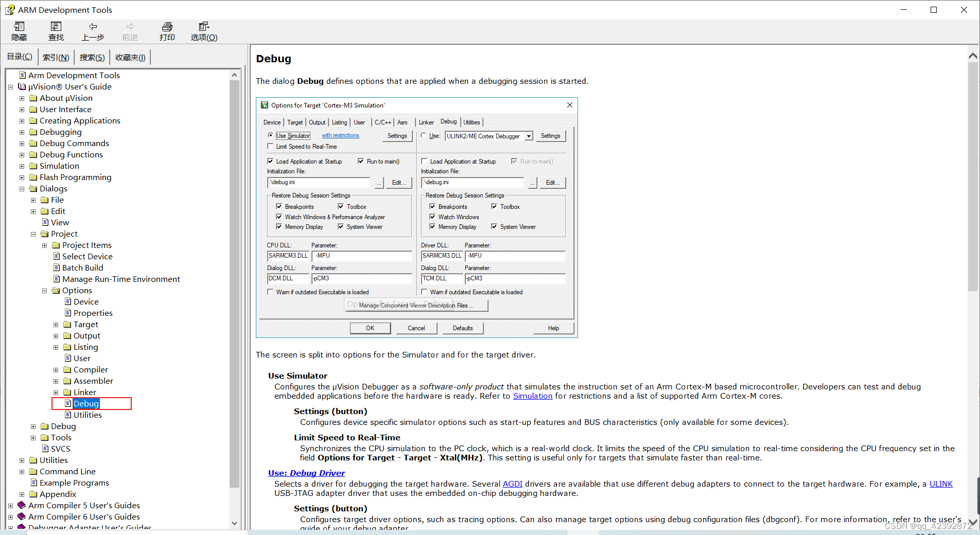Click the help page scroll-up arrow
Image resolution: width=980 pixels, height=535 pixels.
(x=973, y=56)
